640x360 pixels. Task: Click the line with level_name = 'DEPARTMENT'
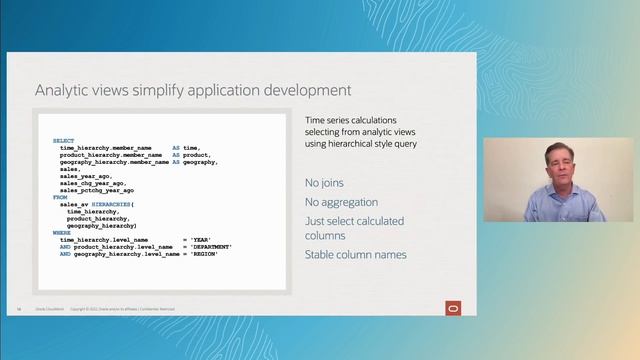[x=146, y=247]
